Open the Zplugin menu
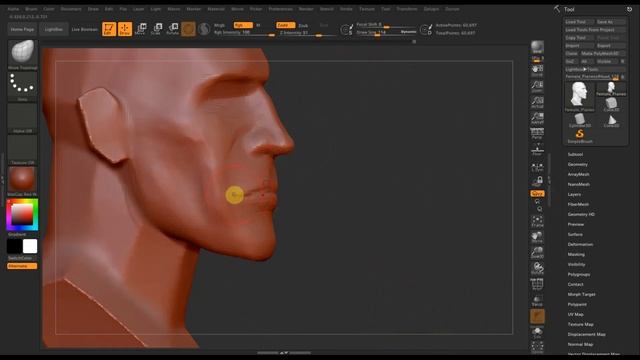The width and height of the screenshot is (640, 360). (431, 9)
